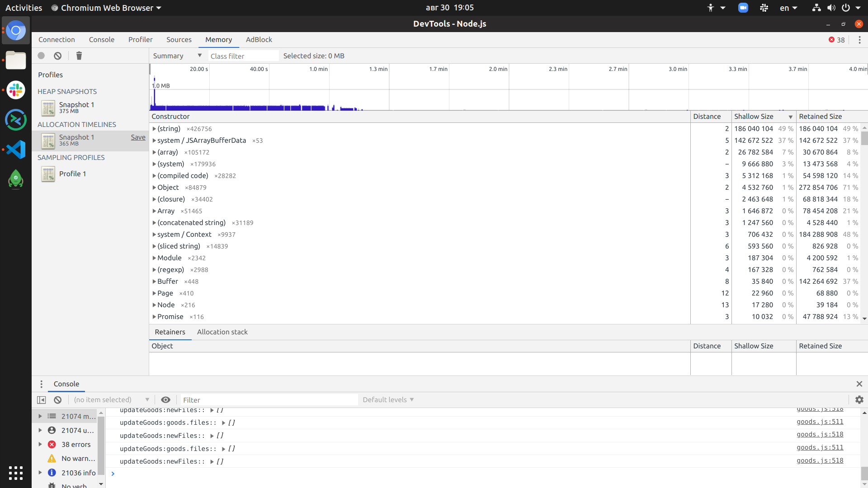Clear all profiles in Memory panel
This screenshot has width=868, height=488.
click(x=57, y=56)
